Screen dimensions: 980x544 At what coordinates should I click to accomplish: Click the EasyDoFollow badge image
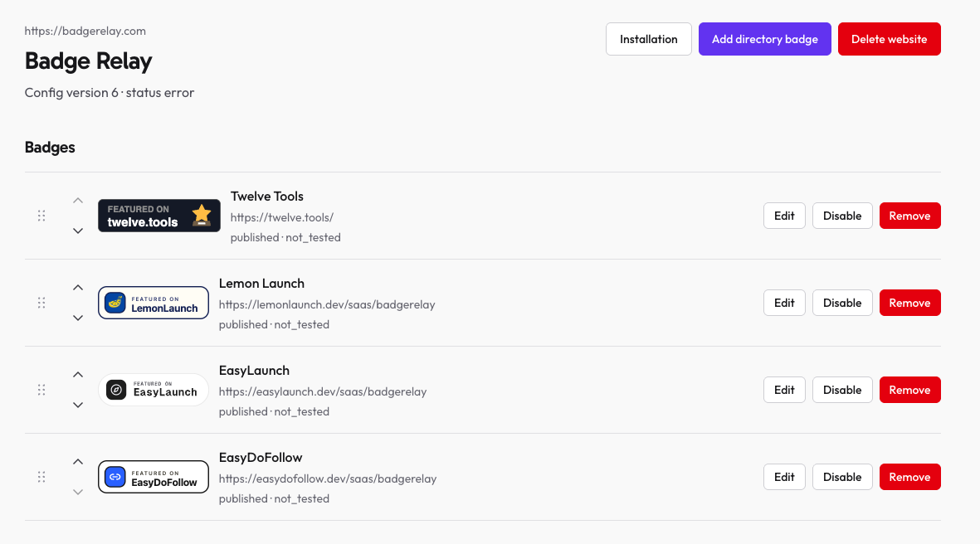pos(154,477)
